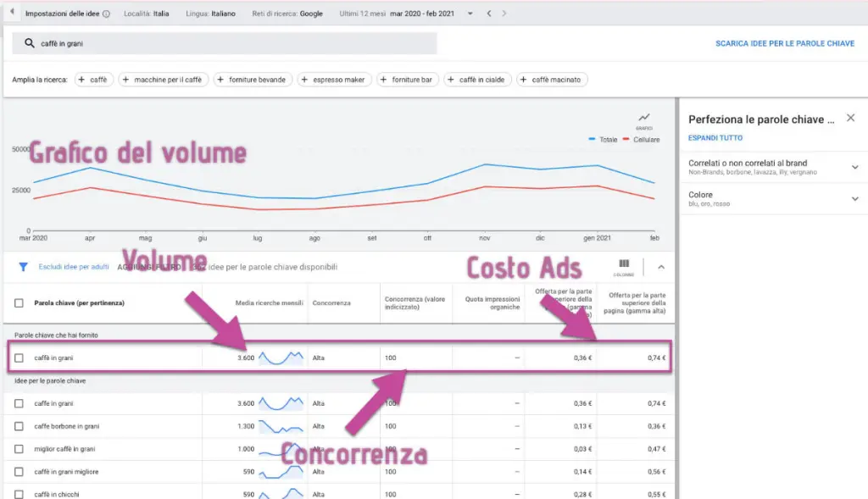Change Località: Italia setting

pos(146,14)
